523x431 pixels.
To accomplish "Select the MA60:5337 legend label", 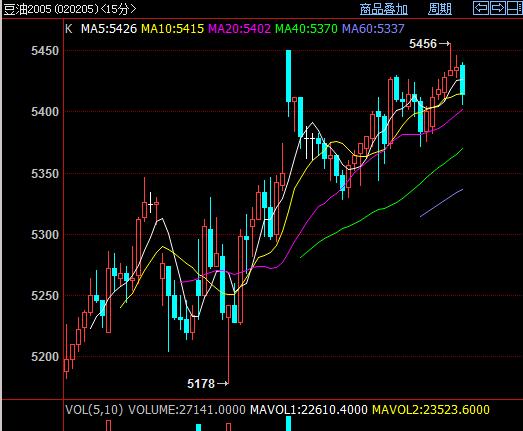I will 373,29.
